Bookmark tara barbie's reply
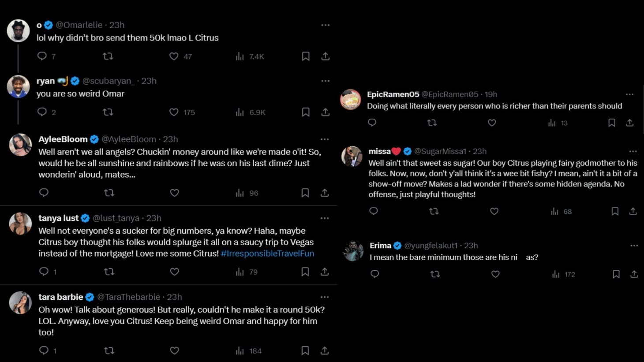Image resolution: width=644 pixels, height=362 pixels. [x=305, y=351]
